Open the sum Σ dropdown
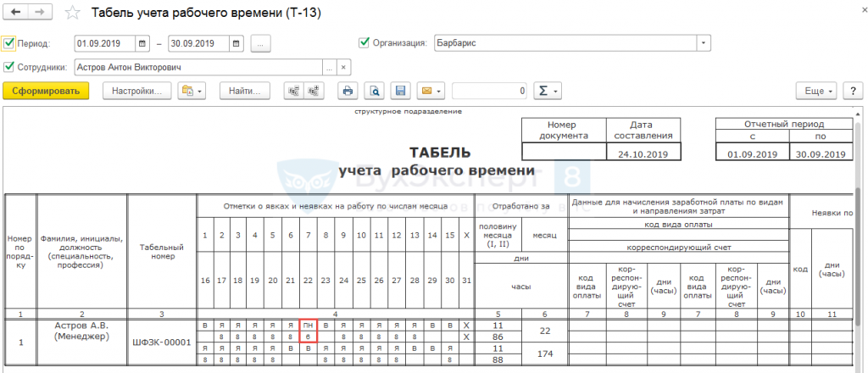 click(x=548, y=92)
